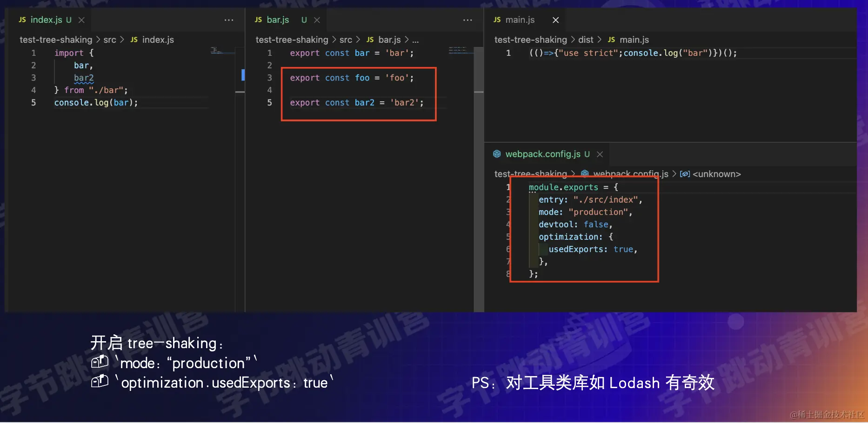Screen dimensions: 868x423
Task: Switch to the bar.js tab
Action: point(278,20)
